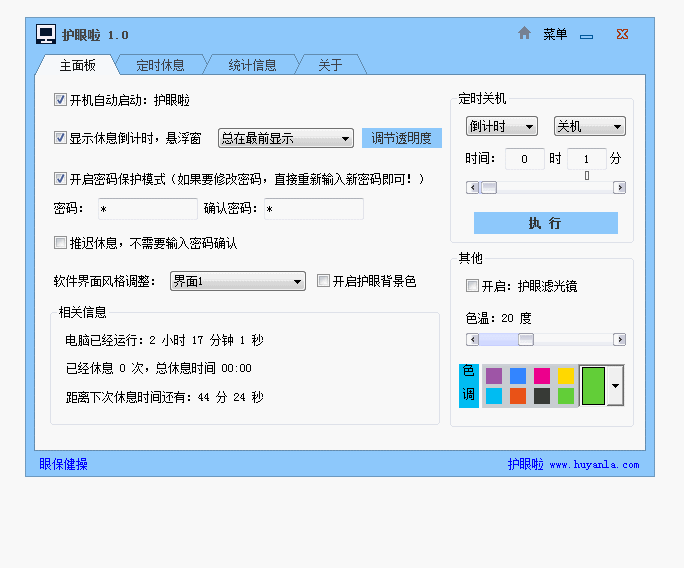
Task: Click right arrow of shutdown time slider
Action: 619,188
